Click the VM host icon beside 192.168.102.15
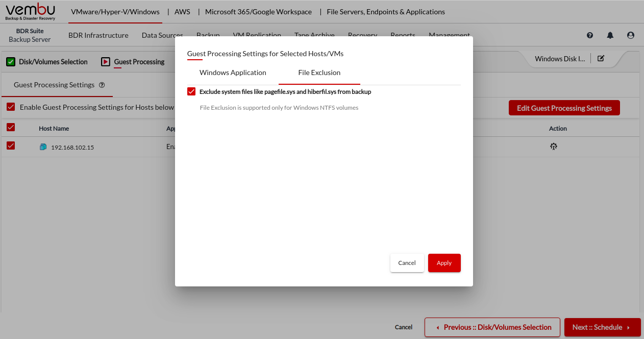 [43, 147]
